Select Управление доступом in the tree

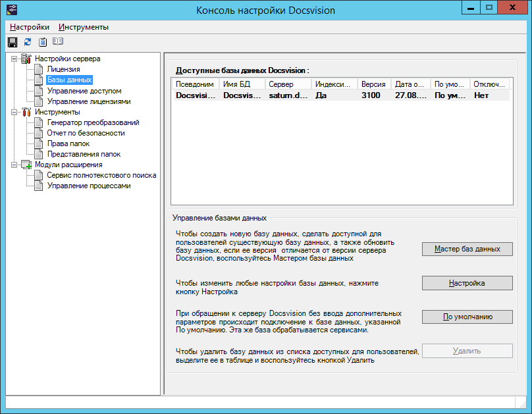[84, 91]
